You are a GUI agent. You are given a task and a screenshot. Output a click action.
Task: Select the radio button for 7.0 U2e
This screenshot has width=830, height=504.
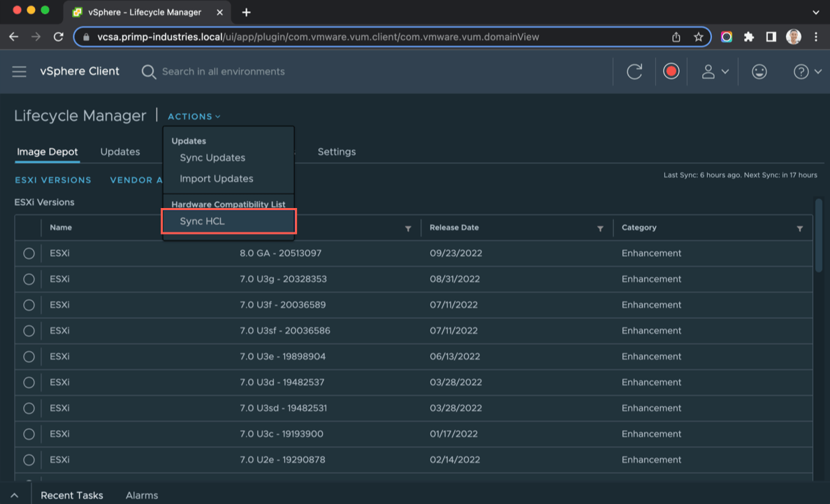coord(29,459)
